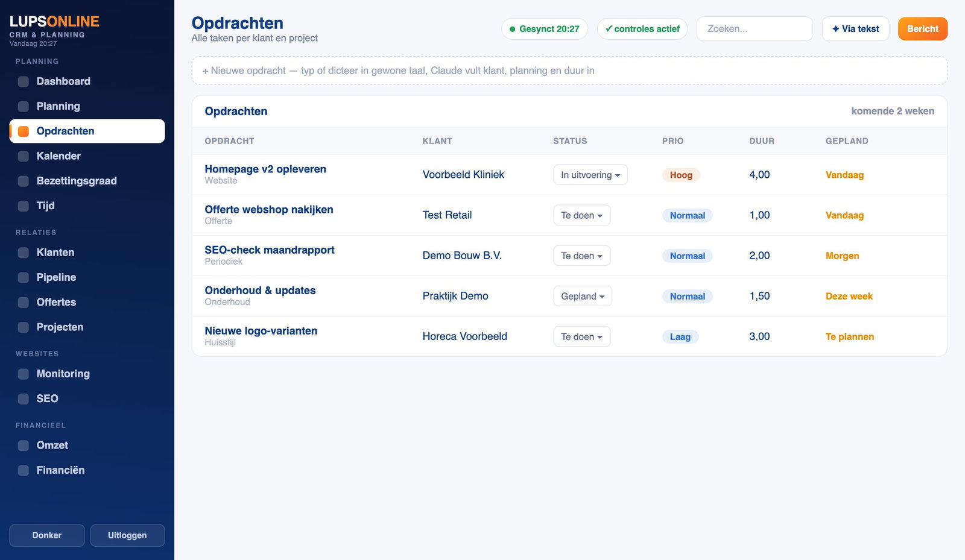This screenshot has height=560, width=965.
Task: Click the Omzet sidebar icon
Action: coord(24,445)
